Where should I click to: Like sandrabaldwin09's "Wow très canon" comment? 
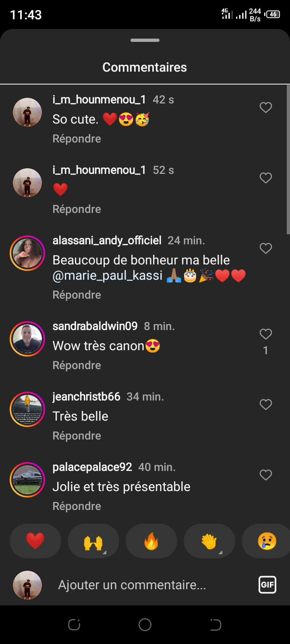click(x=266, y=334)
